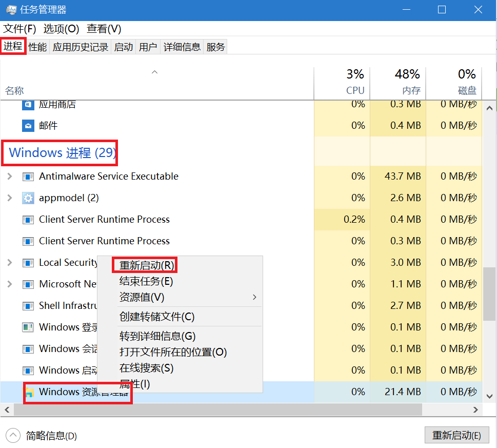Image resolution: width=497 pixels, height=448 pixels.
Task: Click the horizontal scrollbar left arrow
Action: [x=7, y=410]
